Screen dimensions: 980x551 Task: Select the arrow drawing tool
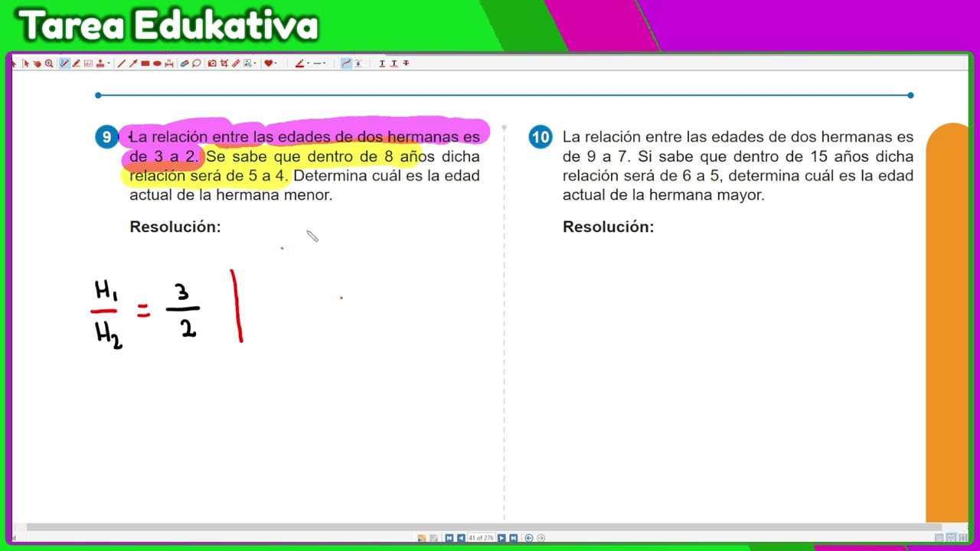tap(133, 64)
